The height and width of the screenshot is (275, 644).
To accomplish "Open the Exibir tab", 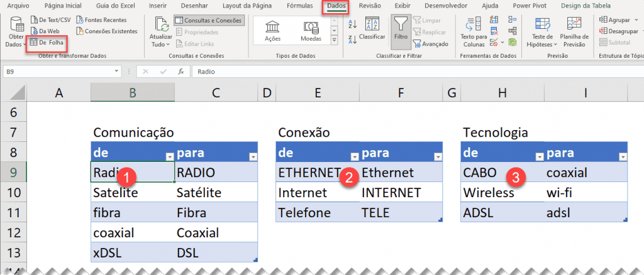I will pos(402,6).
